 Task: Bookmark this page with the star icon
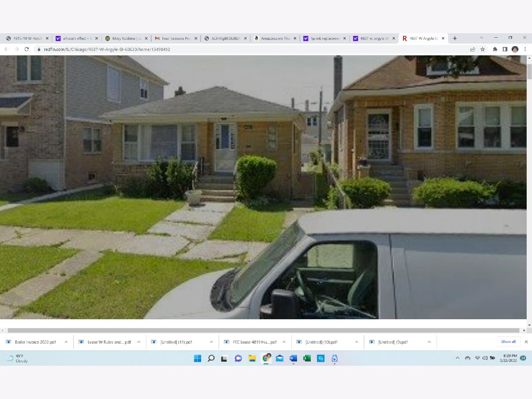tap(483, 49)
